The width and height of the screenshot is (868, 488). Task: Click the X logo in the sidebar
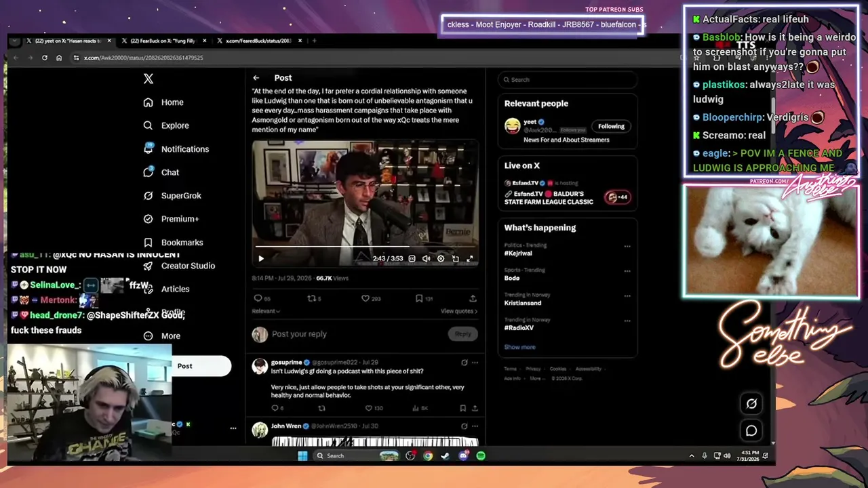click(149, 79)
